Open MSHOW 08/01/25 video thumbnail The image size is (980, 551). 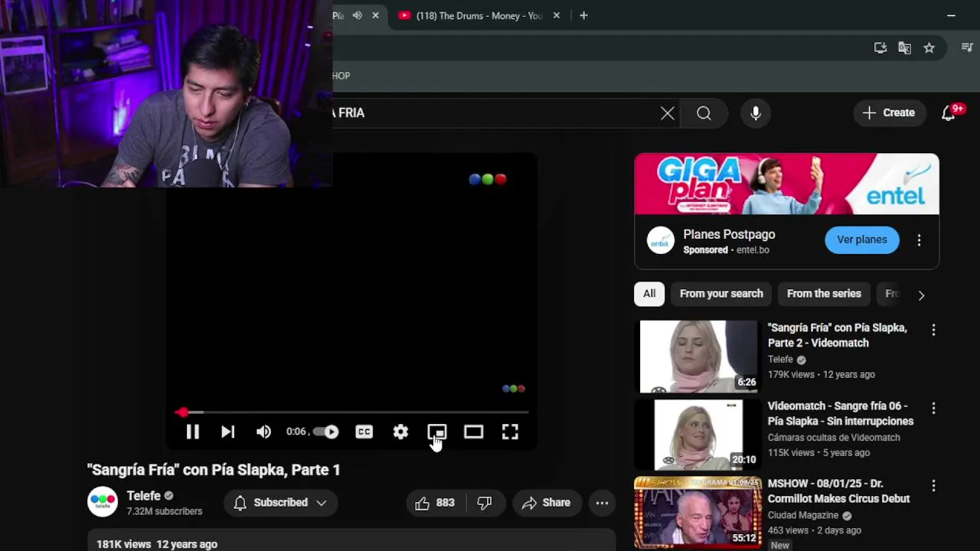coord(698,513)
